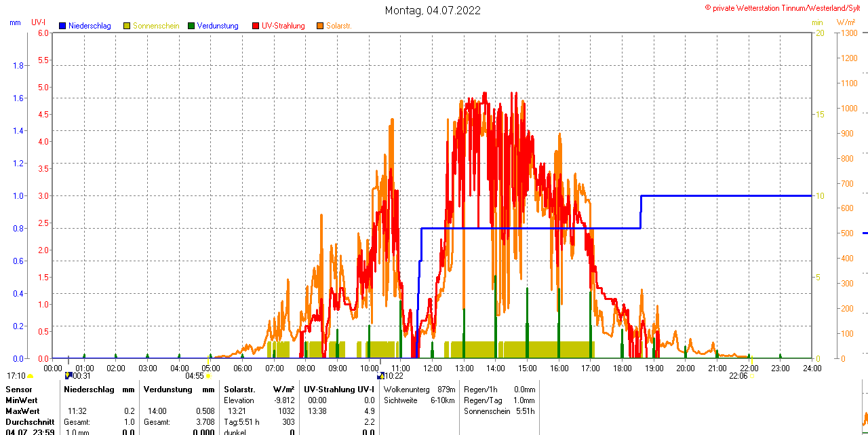
Task: Click the Sensor column header in table
Action: tap(19, 390)
